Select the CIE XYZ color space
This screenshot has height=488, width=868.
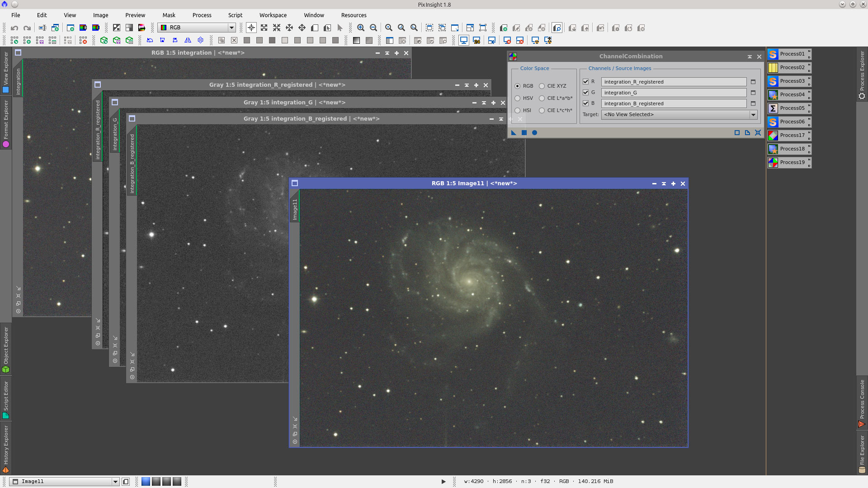click(x=542, y=86)
